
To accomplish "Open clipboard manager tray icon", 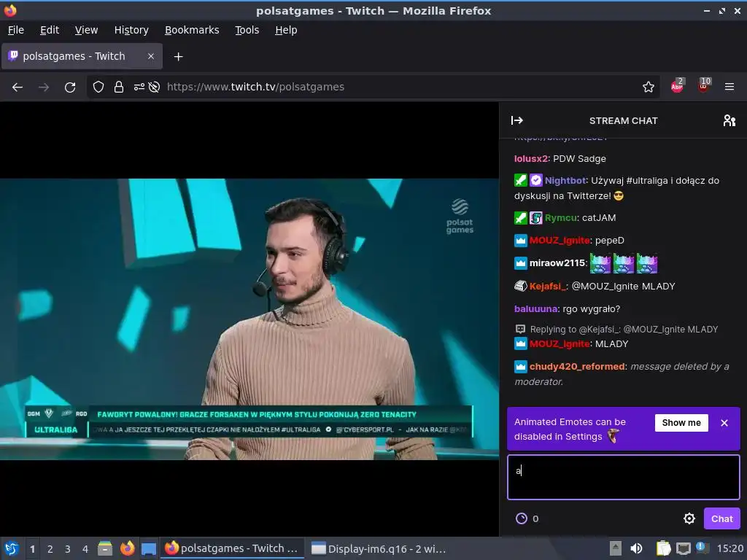I will coord(662,548).
